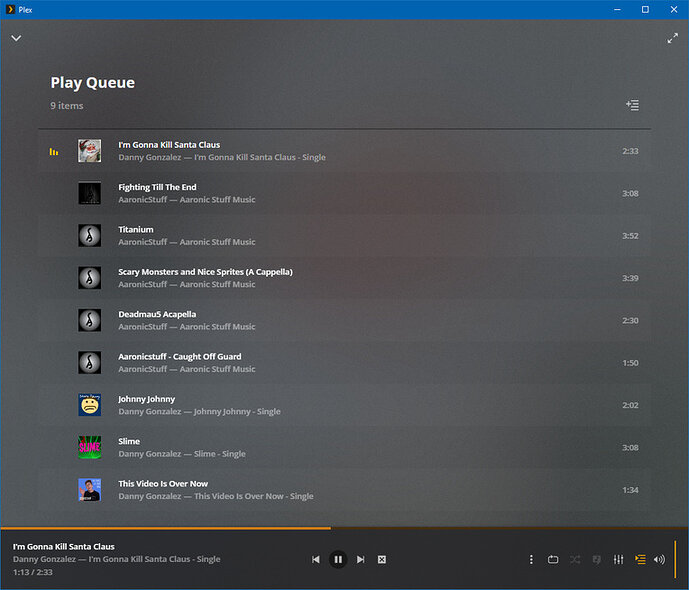Select the Deadmau5 Acapella track title
The height and width of the screenshot is (590, 689).
pos(157,314)
